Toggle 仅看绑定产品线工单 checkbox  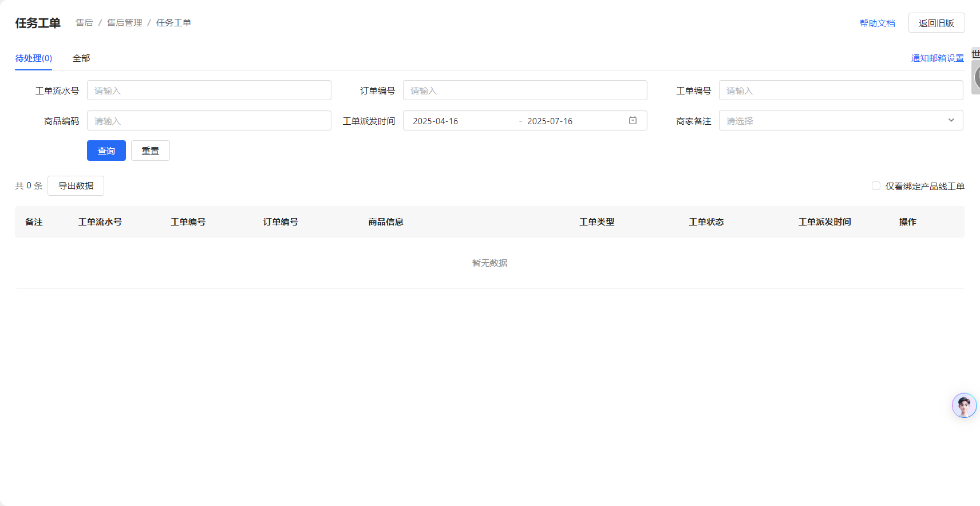876,186
